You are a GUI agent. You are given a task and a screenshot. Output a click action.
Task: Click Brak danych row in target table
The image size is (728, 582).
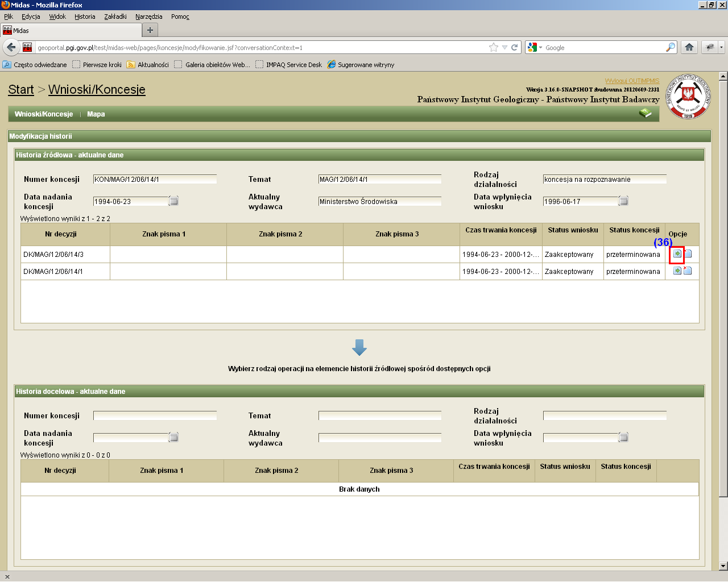pos(359,489)
